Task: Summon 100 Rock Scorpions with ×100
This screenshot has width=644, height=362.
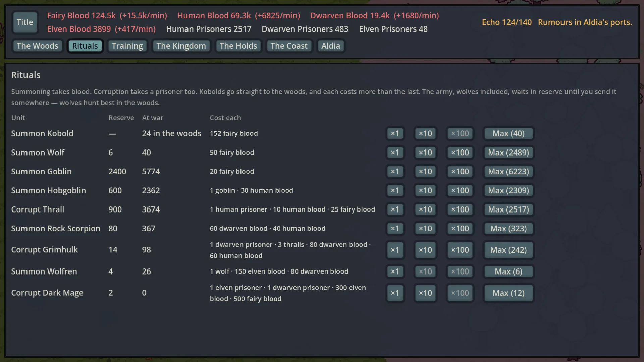Action: (x=460, y=229)
